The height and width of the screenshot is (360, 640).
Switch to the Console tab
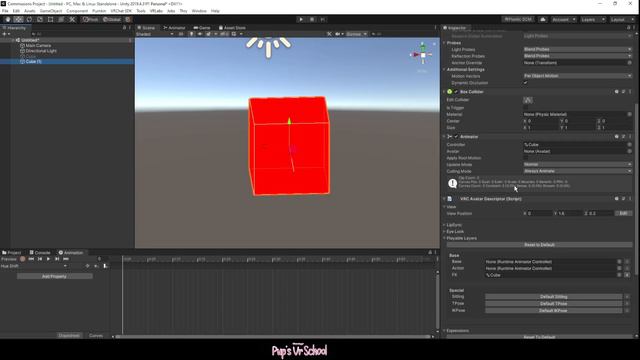point(40,253)
